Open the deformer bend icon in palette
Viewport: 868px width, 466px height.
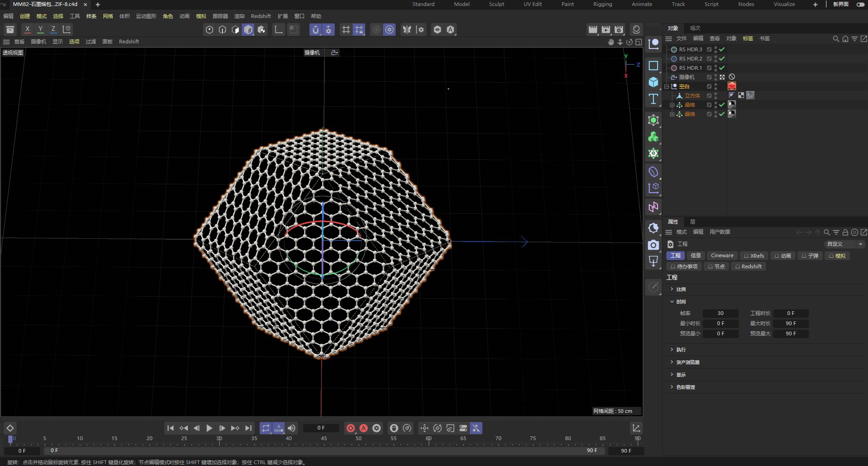[x=653, y=172]
